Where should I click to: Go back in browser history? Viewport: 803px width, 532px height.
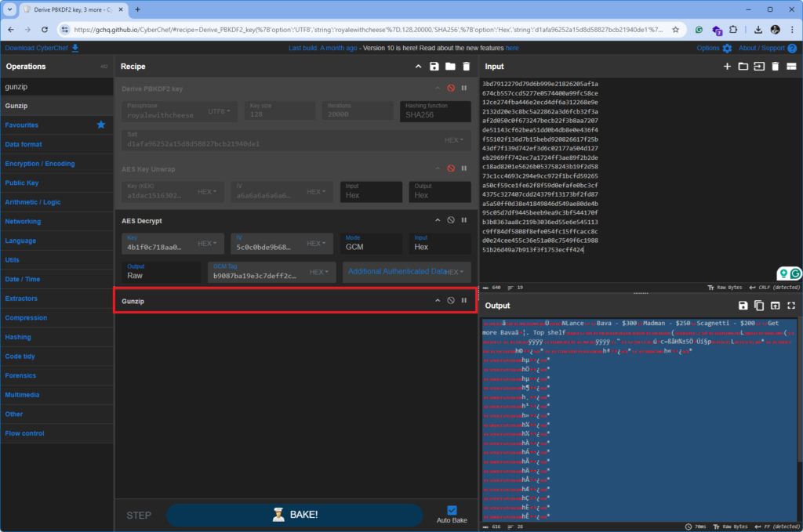tap(11, 30)
